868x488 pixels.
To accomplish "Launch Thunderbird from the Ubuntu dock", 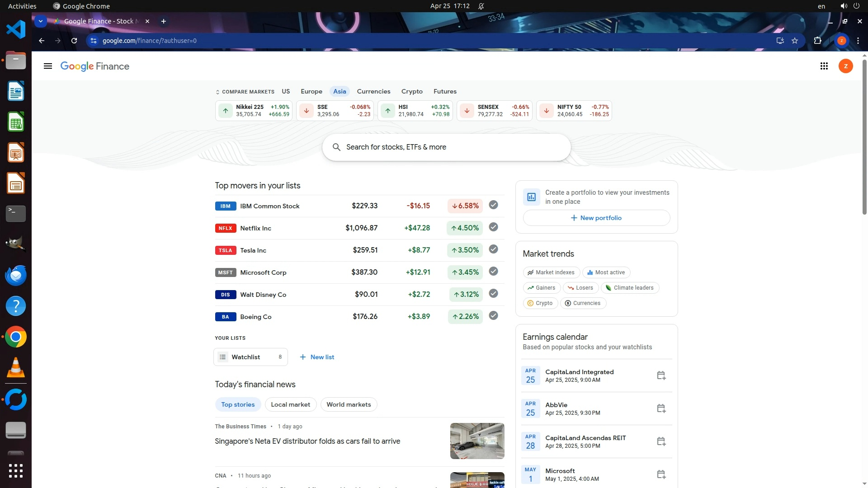I will [x=16, y=275].
